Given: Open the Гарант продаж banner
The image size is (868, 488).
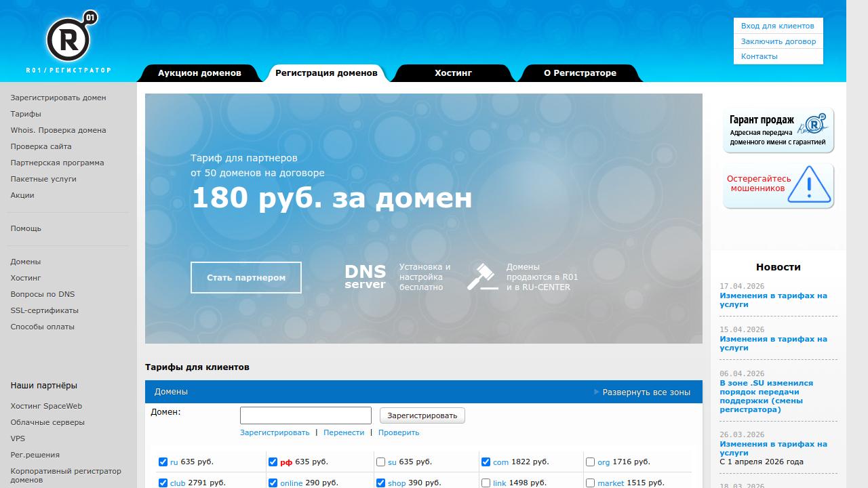Looking at the screenshot, I should click(778, 130).
